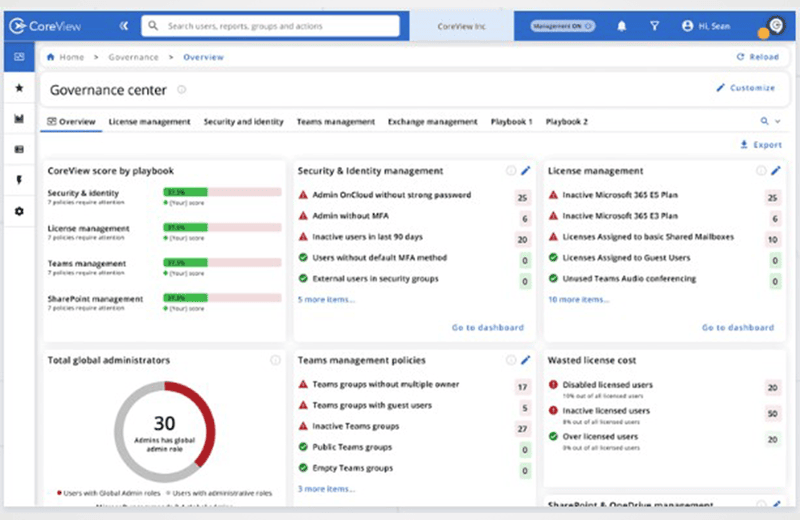Edit the Security & Identity management widget
Image resolution: width=800 pixels, height=520 pixels.
526,171
